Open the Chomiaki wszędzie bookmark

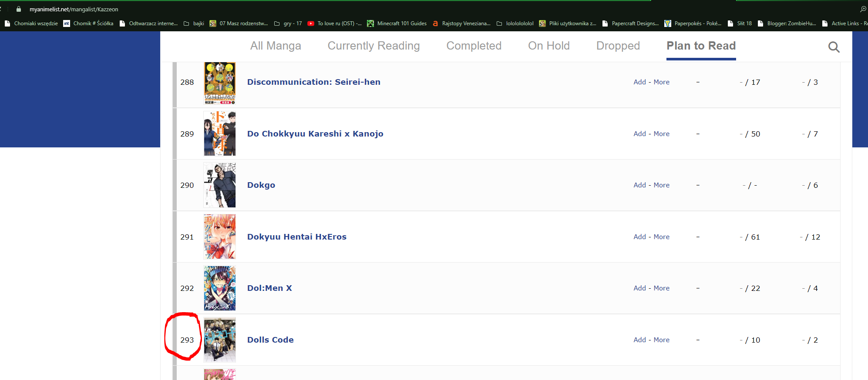click(x=31, y=23)
